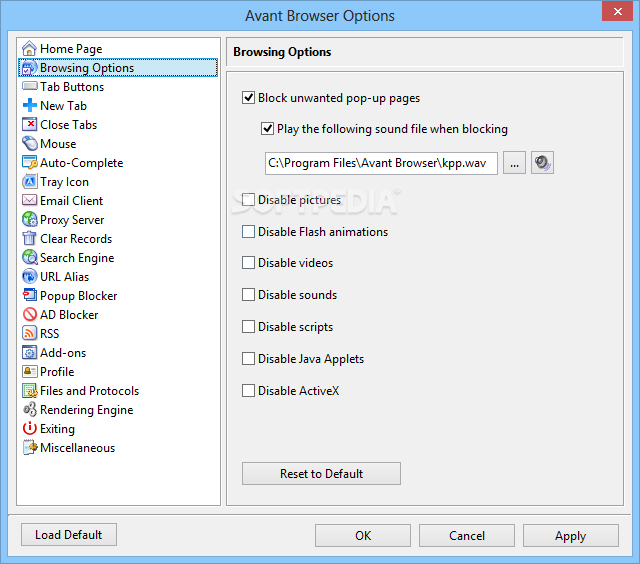Click the Load Default button
Viewport: 640px width, 564px height.
point(69,535)
